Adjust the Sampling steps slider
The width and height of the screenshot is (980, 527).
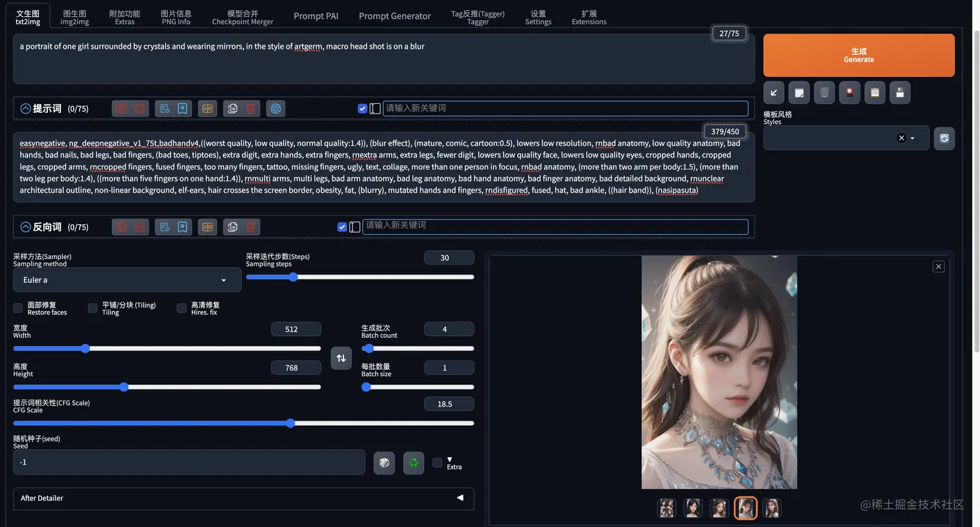coord(360,277)
